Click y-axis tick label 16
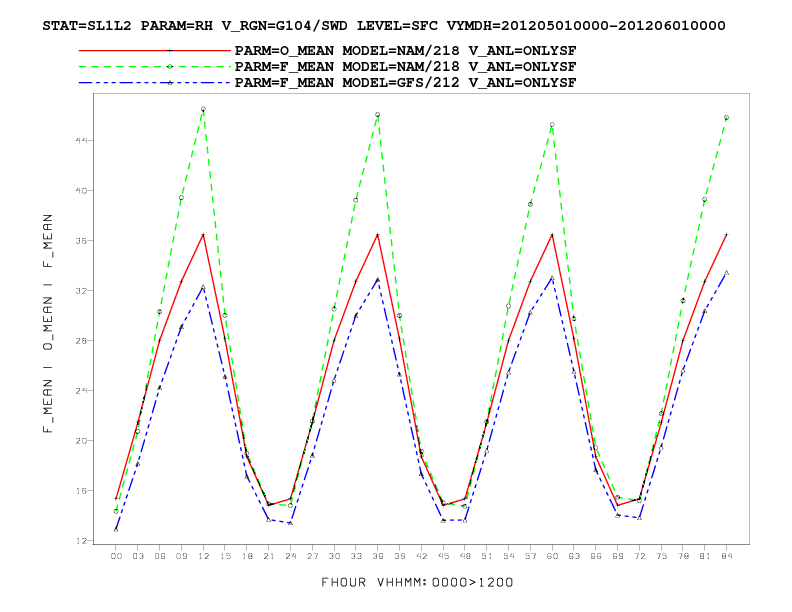792x612 pixels. click(x=81, y=490)
